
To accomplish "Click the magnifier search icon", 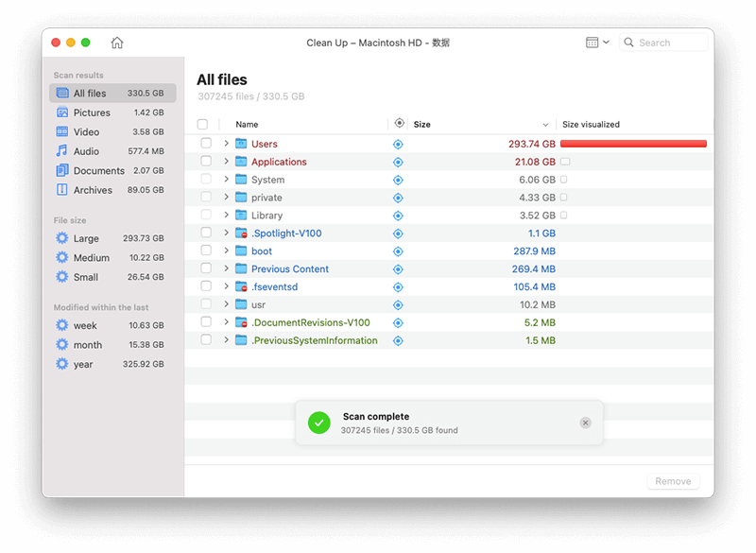I will tap(628, 43).
